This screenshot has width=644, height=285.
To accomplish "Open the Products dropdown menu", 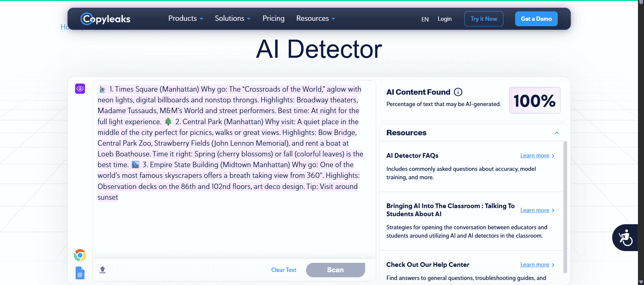I will pyautogui.click(x=185, y=18).
